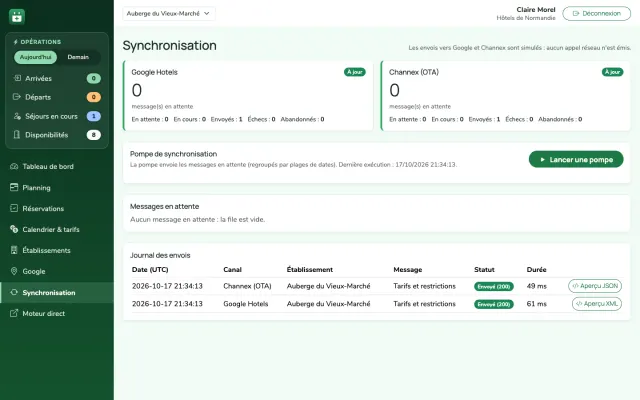
Task: Click the orange Départs count badge
Action: click(x=93, y=97)
